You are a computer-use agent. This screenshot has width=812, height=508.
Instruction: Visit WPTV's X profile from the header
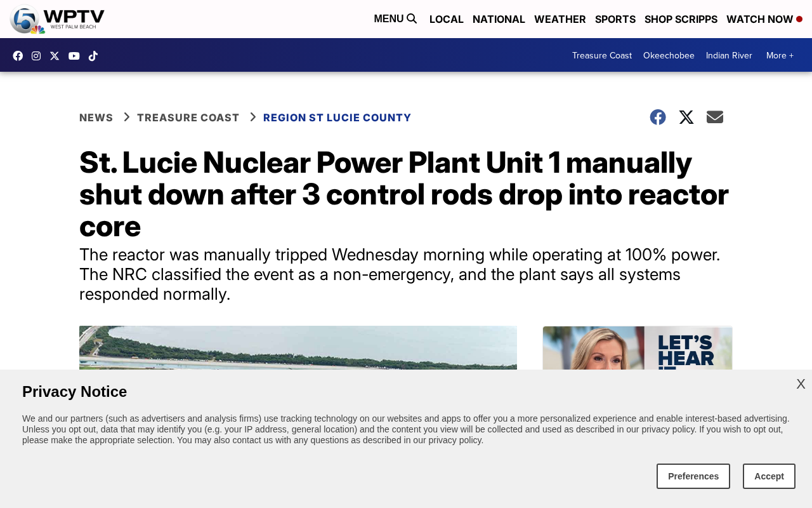tap(55, 56)
